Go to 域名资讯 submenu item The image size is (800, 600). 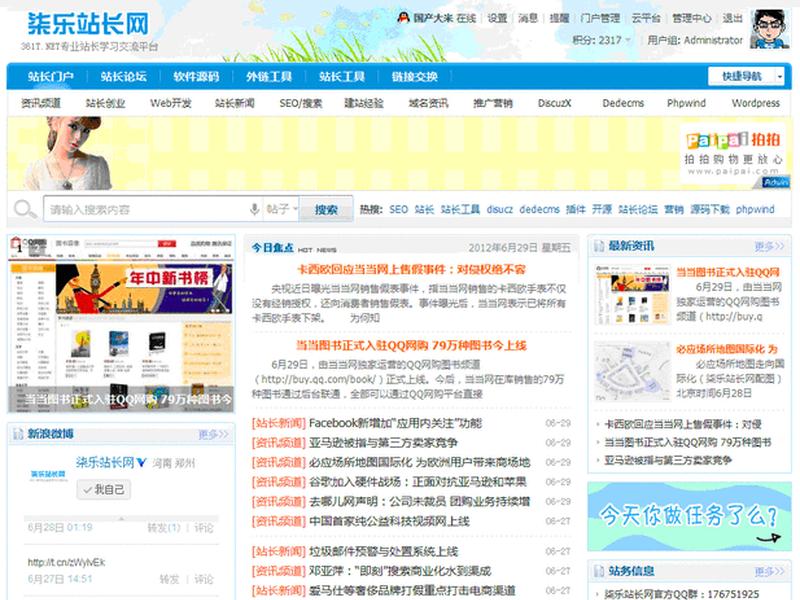428,103
